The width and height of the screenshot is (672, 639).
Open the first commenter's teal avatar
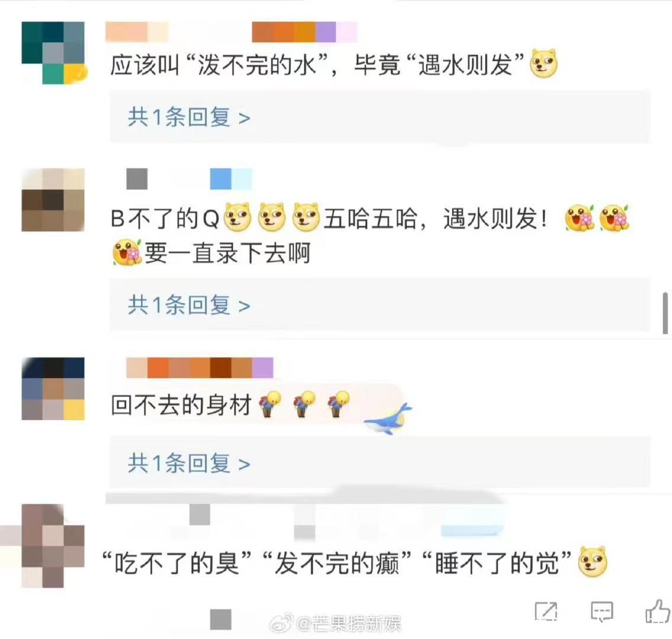53,53
